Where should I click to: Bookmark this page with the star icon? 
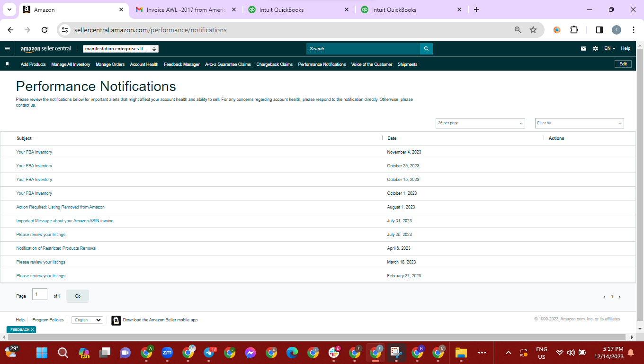(533, 30)
